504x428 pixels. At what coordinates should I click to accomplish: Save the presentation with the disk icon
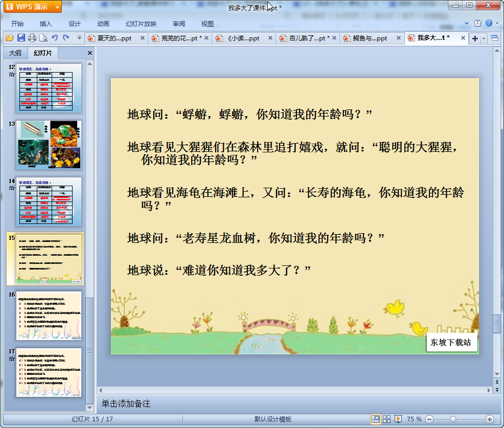(x=21, y=38)
